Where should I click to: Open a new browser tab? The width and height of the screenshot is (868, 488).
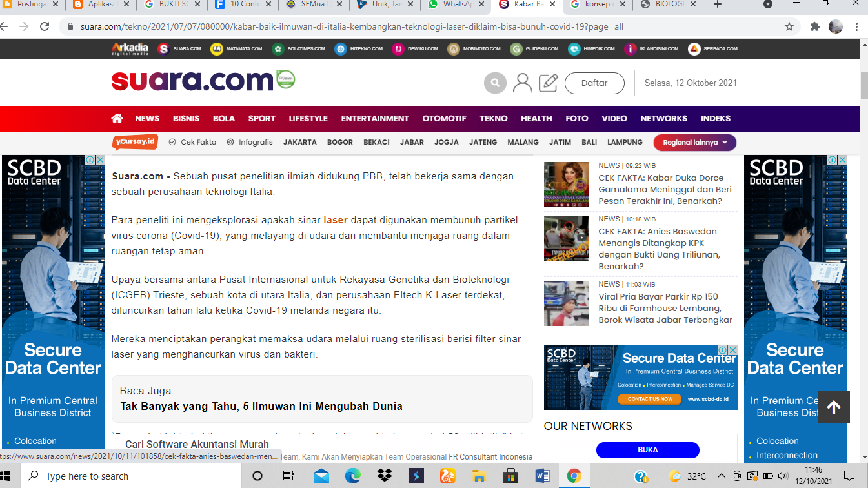tap(717, 5)
